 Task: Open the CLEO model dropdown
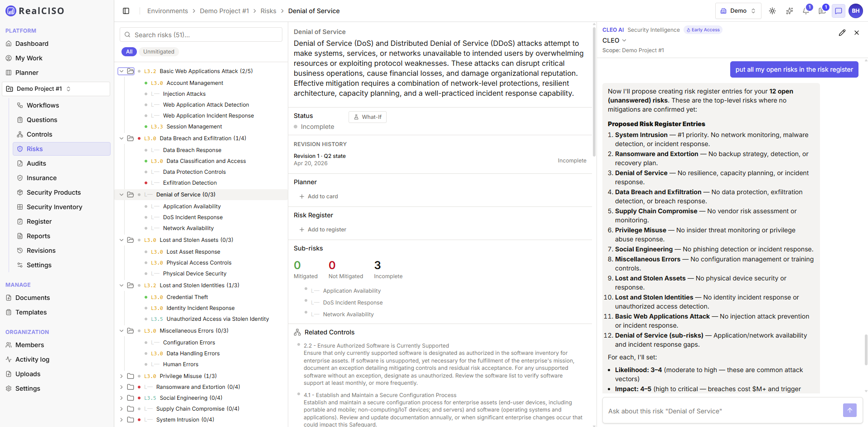click(614, 40)
